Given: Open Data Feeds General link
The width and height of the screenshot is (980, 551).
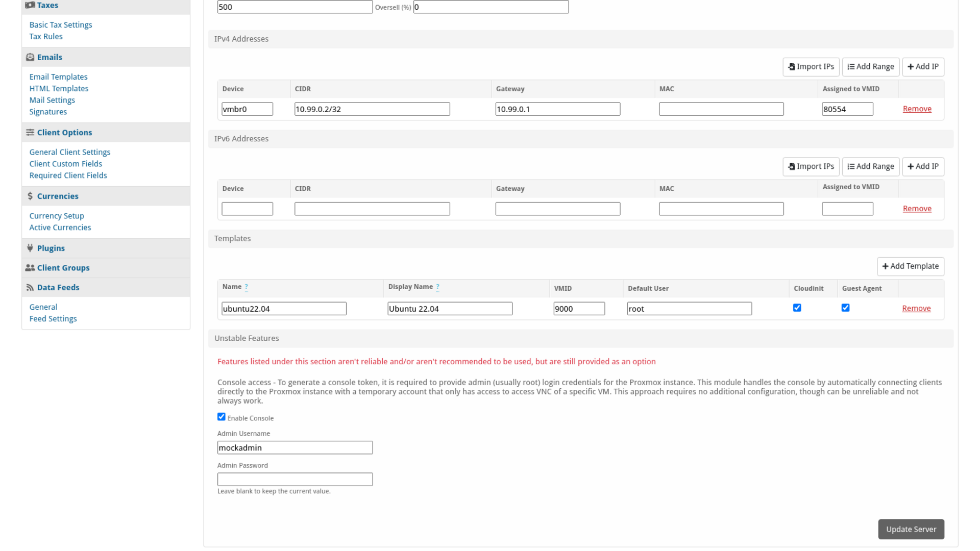Looking at the screenshot, I should (43, 307).
